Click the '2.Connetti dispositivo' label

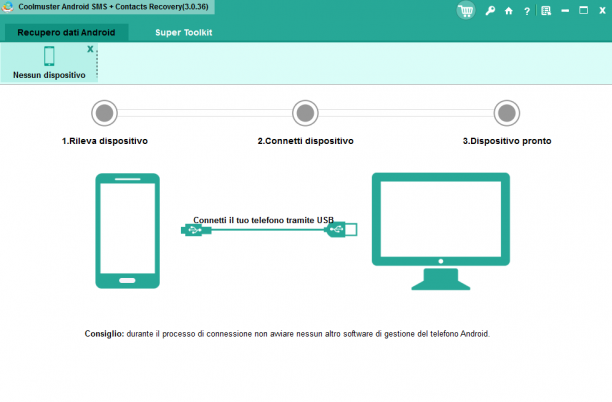(306, 141)
